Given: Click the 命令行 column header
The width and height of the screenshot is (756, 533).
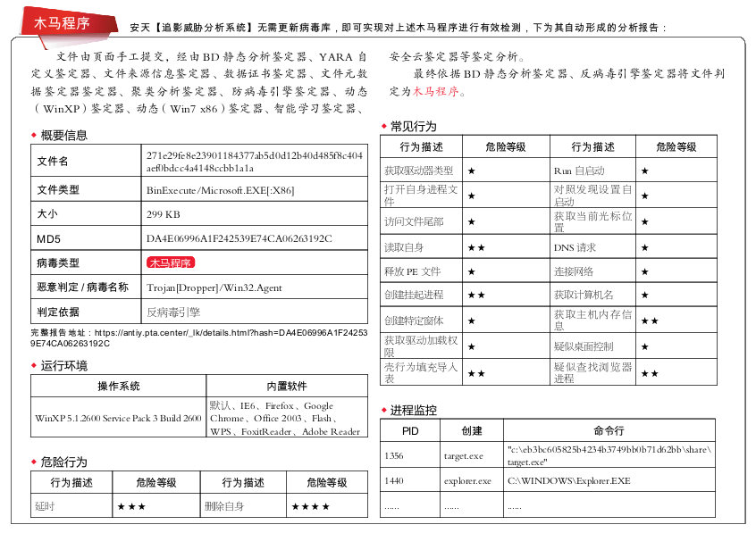Looking at the screenshot, I should pos(609,431).
